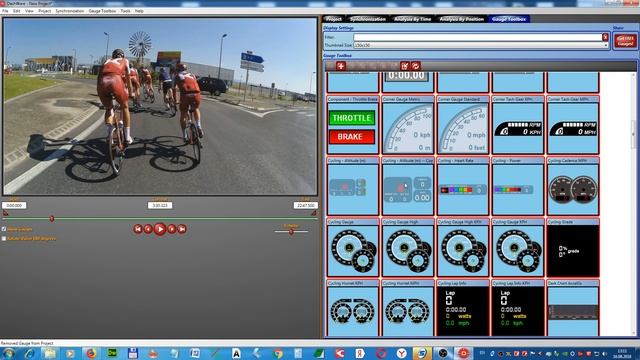Open the Yandex browser taskbar icon
The width and height of the screenshot is (640, 360).
click(402, 353)
